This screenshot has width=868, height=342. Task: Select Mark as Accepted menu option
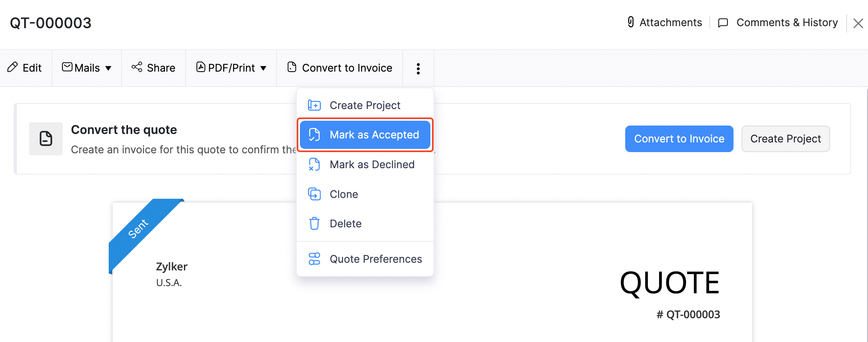tap(374, 135)
